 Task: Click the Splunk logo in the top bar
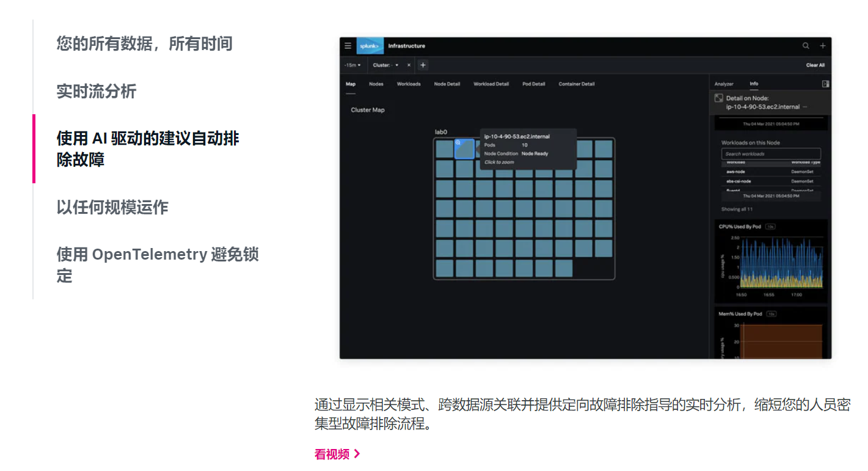click(370, 45)
